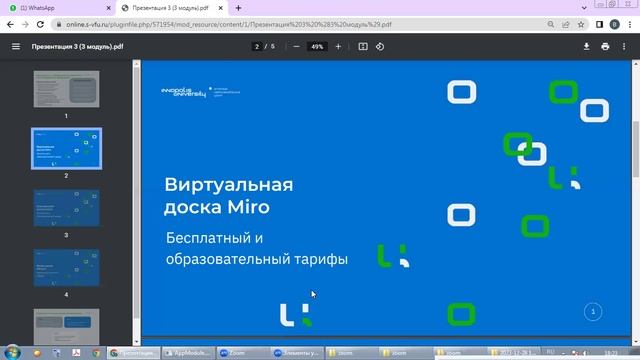
Task: Go forward in browser history
Action: pyautogui.click(x=25, y=24)
